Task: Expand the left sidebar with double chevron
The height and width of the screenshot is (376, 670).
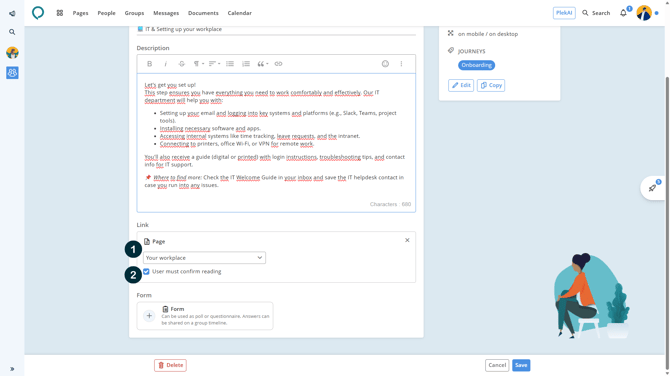Action: pyautogui.click(x=12, y=369)
